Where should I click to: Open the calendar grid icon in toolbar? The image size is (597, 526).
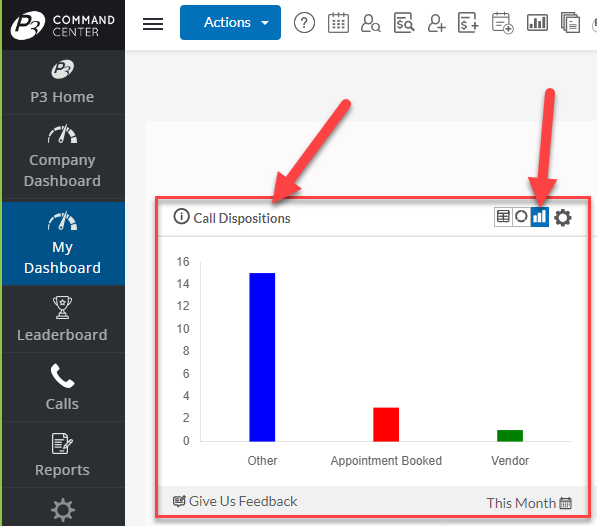[x=338, y=23]
